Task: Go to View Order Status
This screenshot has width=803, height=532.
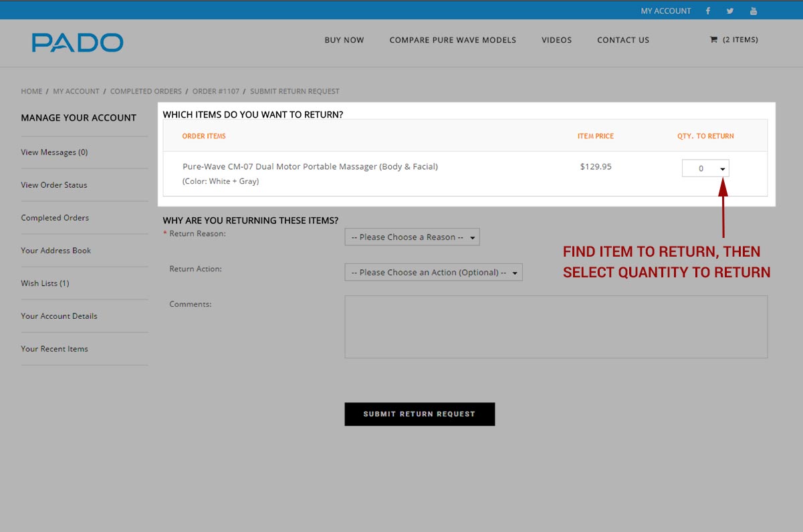Action: [54, 185]
